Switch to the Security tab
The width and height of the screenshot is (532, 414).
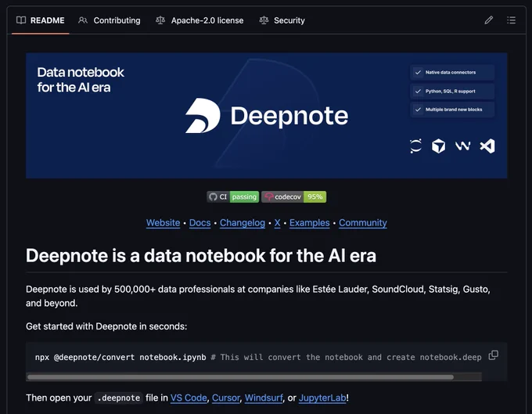tap(282, 20)
